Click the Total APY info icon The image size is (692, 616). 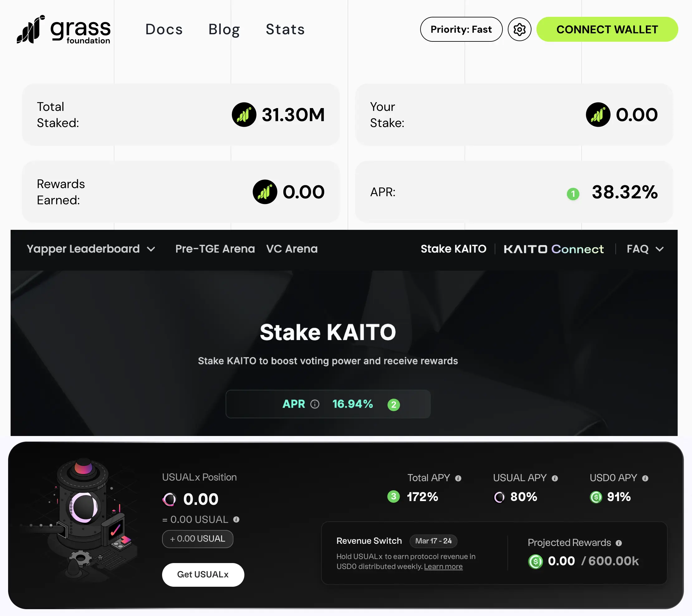point(458,478)
